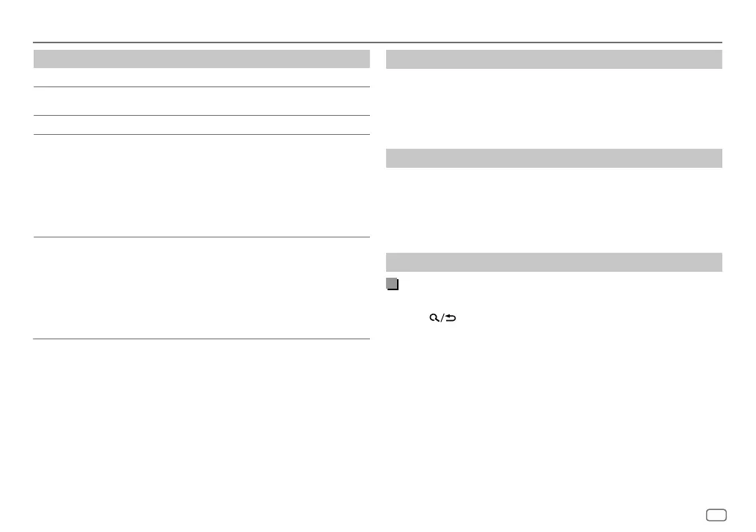Select the narrow row between second and third lines

pos(201,125)
